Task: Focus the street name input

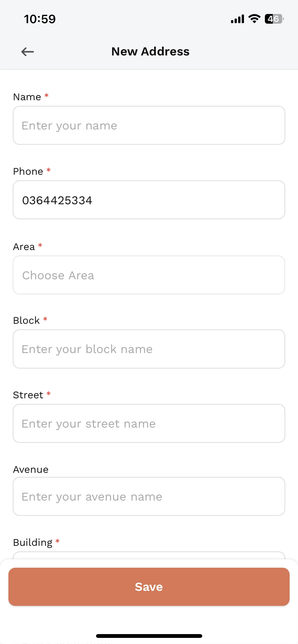Action: tap(149, 423)
